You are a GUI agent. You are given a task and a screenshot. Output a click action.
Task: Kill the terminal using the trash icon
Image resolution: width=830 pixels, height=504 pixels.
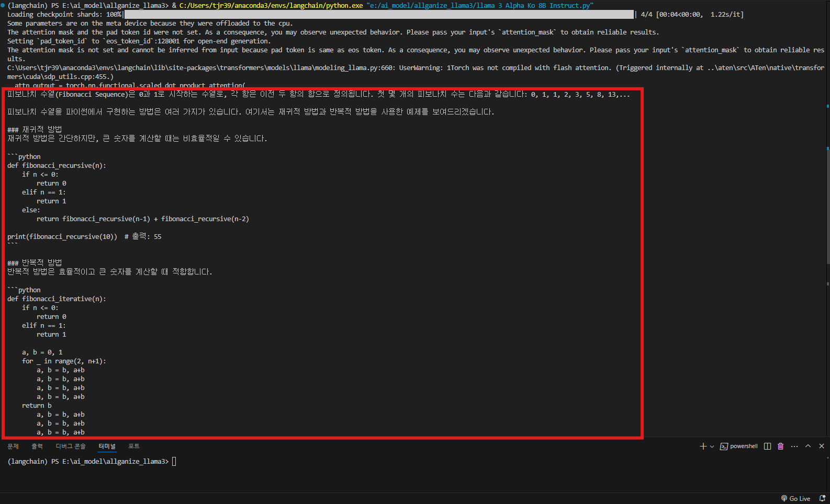point(780,446)
